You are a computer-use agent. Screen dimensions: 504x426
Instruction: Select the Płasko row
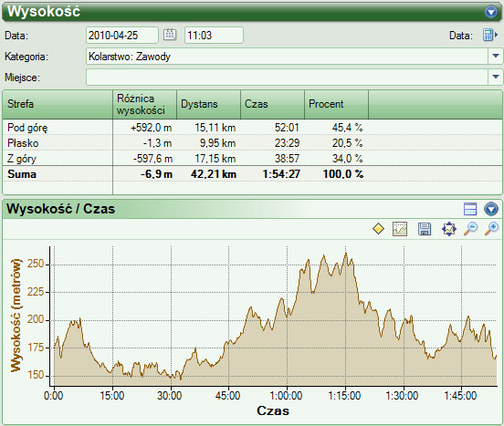click(252, 143)
